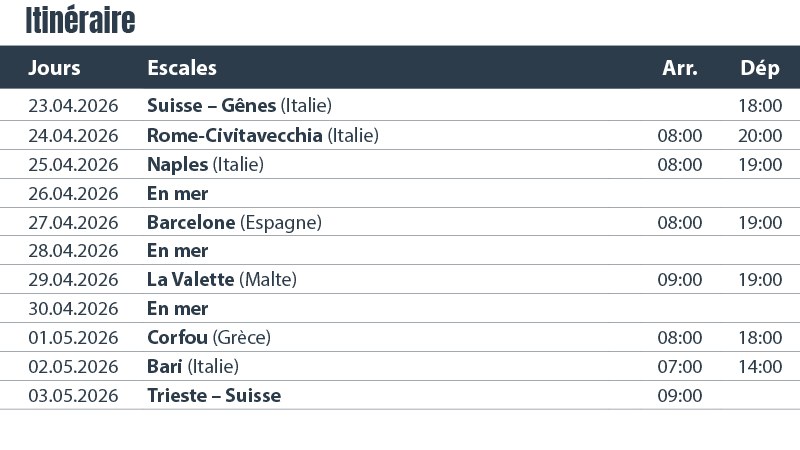Screen dimensions: 800x450
Task: Select the date 23.04.2026
Action: [x=73, y=106]
